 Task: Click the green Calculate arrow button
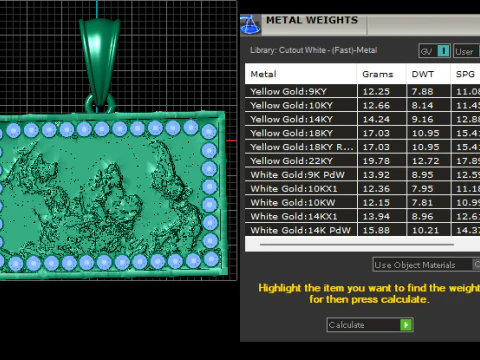point(406,325)
